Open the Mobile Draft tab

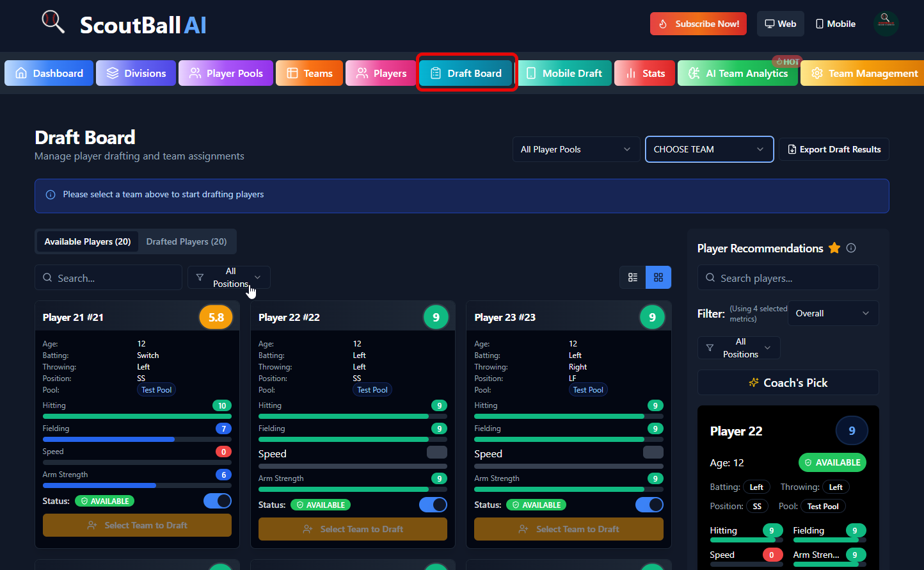[x=564, y=73]
